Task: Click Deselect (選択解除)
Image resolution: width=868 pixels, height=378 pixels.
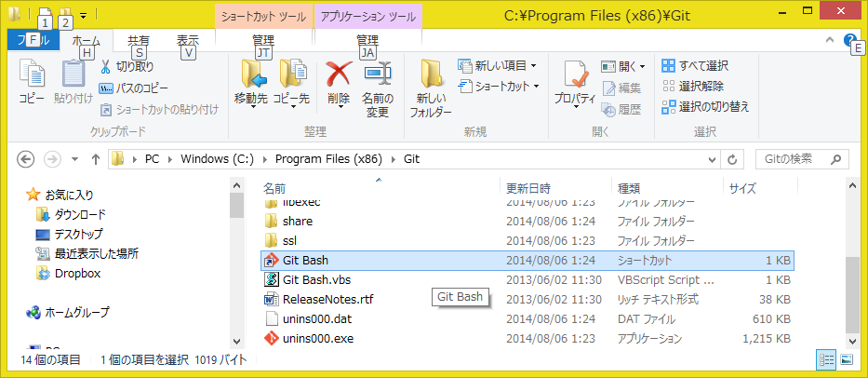Action: point(693,87)
